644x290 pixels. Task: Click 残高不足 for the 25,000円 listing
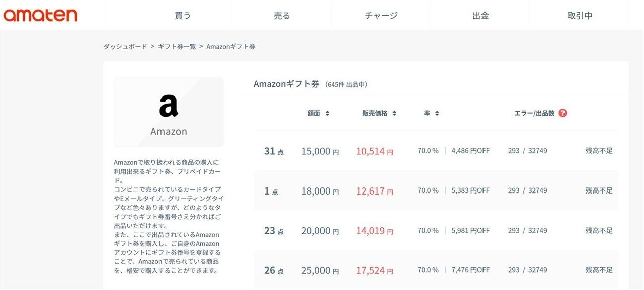pos(599,270)
